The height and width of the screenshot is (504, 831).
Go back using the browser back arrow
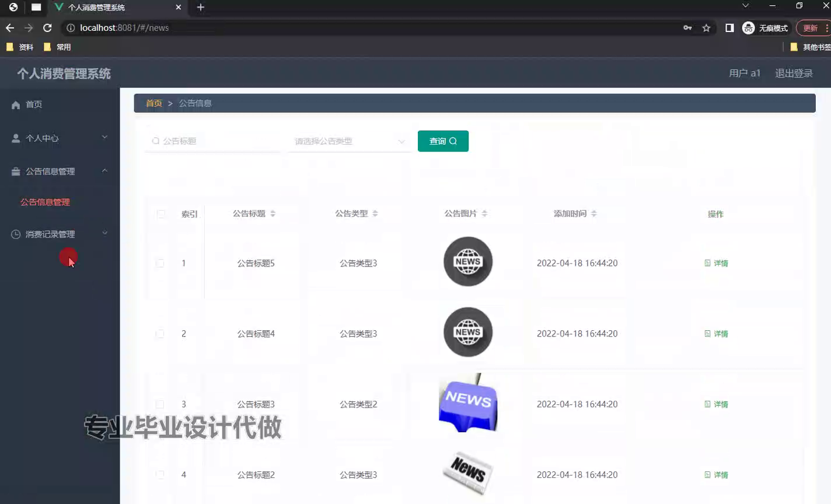pos(10,28)
